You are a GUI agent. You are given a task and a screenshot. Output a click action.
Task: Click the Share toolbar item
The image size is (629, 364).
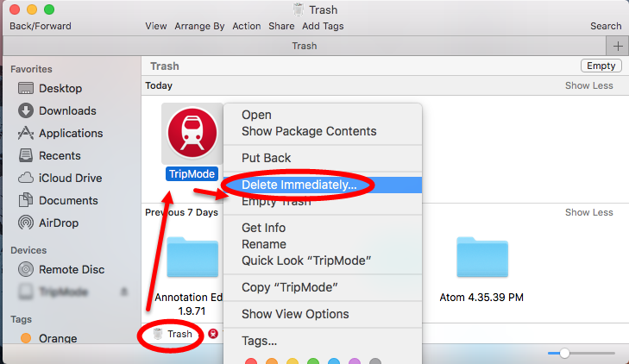click(281, 26)
